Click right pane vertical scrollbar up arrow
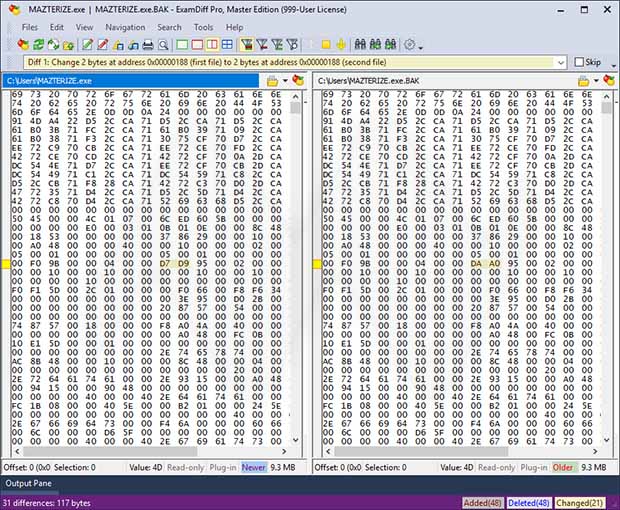620x510 pixels. coord(607,96)
